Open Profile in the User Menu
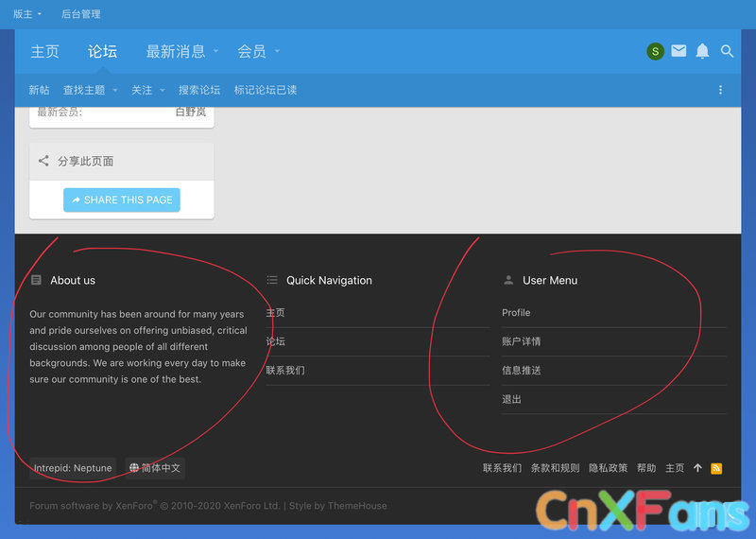This screenshot has height=539, width=756. (x=516, y=313)
